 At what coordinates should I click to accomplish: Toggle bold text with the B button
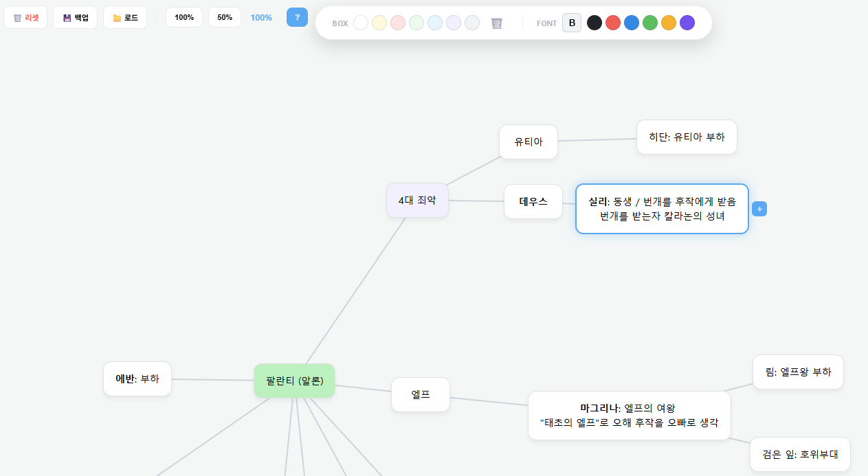tap(572, 22)
